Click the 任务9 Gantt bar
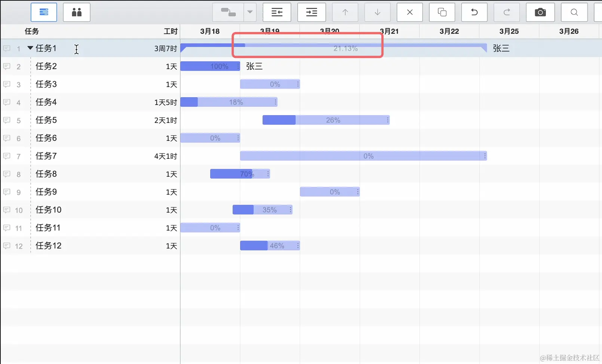This screenshot has height=364, width=602. pyautogui.click(x=330, y=192)
